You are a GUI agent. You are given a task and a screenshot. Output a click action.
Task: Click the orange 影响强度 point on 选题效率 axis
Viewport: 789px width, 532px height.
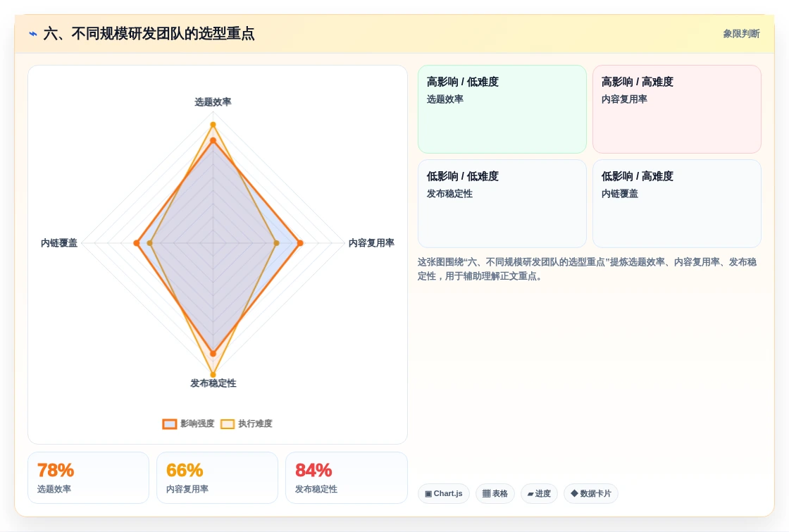[x=213, y=140]
